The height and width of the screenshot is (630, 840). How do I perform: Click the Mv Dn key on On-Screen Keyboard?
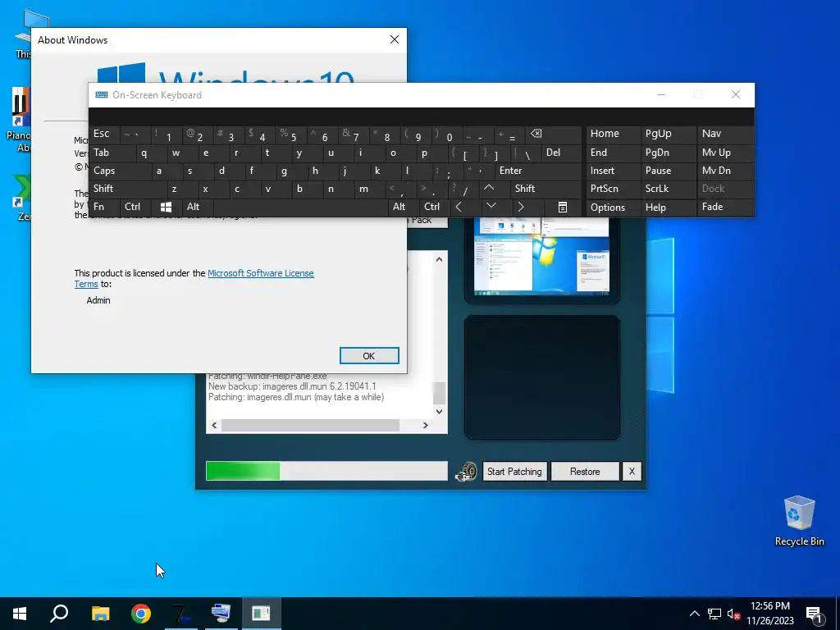coord(725,171)
